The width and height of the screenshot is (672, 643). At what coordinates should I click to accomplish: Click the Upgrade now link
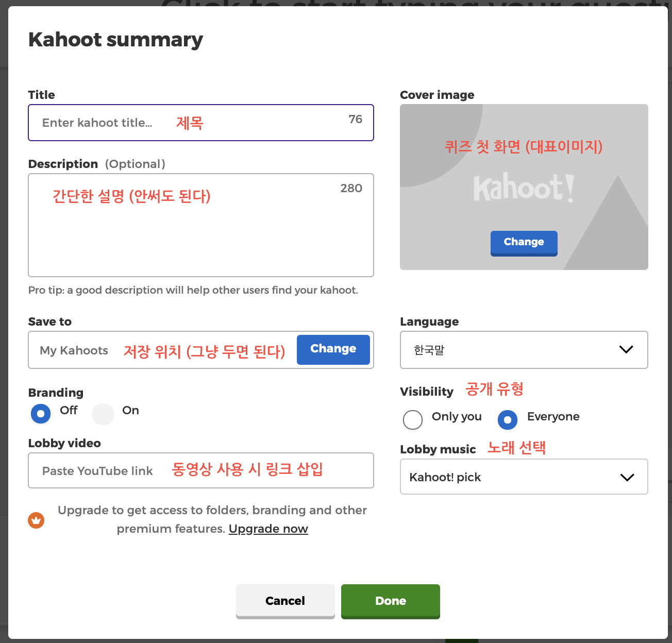click(x=268, y=529)
